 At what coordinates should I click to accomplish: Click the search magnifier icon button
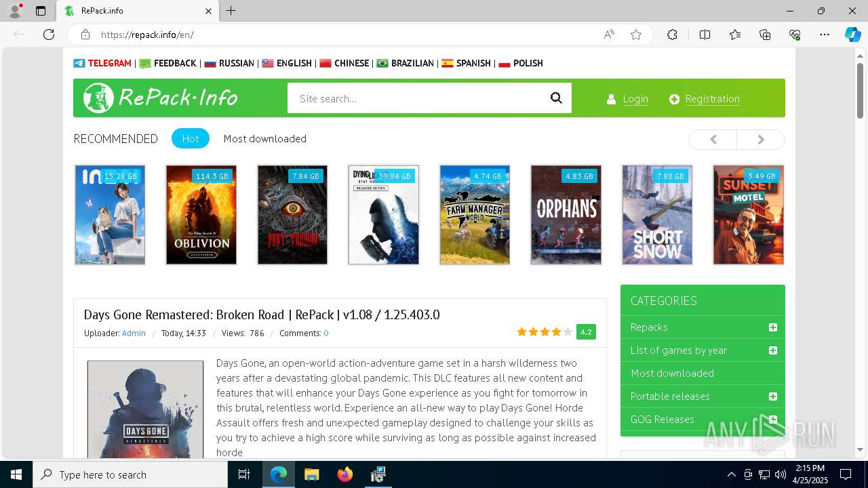[x=556, y=98]
